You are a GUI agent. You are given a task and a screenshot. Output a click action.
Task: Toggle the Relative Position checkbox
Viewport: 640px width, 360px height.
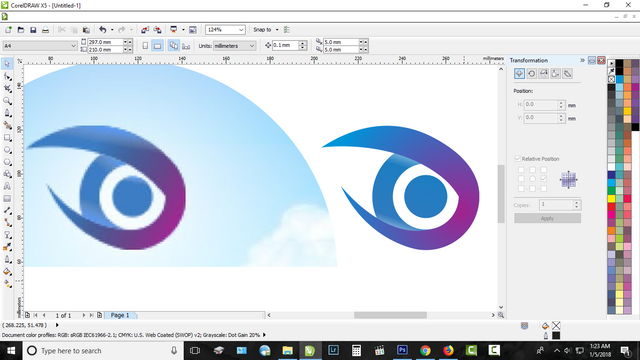(x=518, y=159)
